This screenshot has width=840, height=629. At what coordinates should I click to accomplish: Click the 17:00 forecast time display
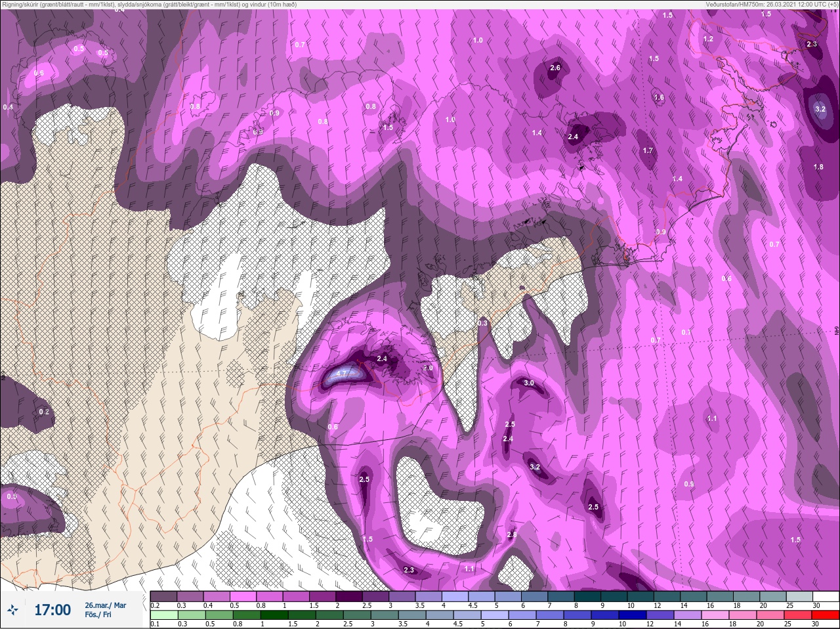click(52, 610)
